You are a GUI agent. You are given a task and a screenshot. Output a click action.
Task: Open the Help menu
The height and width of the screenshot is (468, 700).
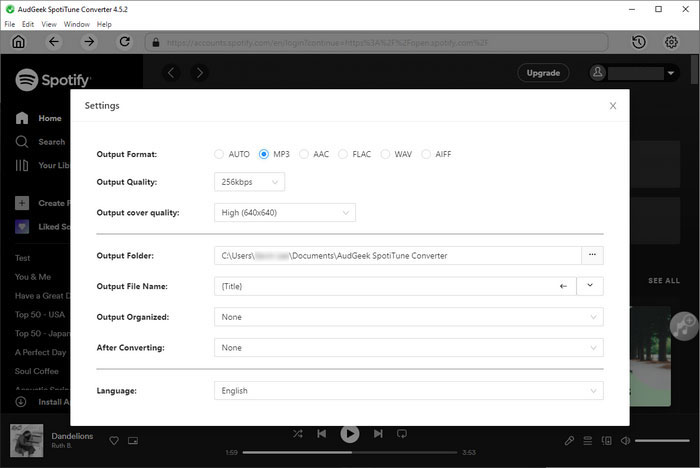104,24
